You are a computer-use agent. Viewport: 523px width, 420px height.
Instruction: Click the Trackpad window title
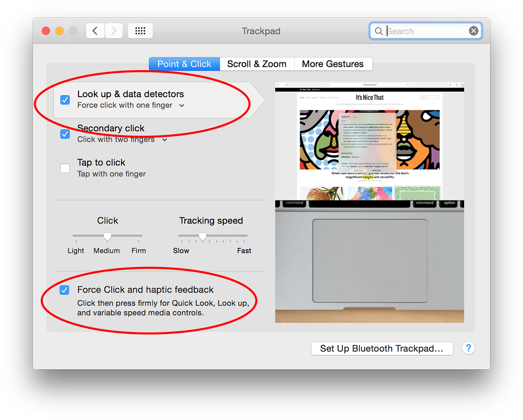click(261, 31)
